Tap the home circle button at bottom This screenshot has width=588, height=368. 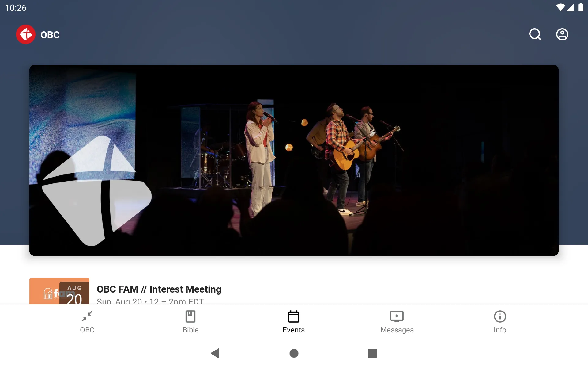coord(294,353)
